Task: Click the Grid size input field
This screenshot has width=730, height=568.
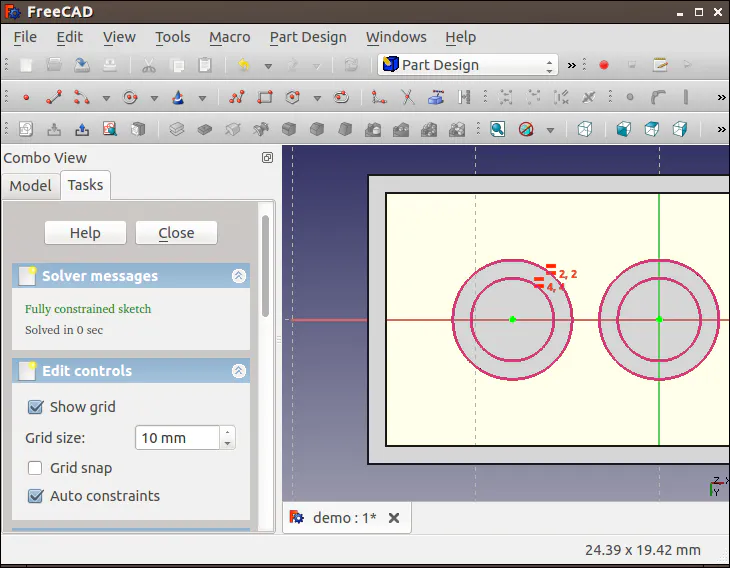Action: tap(176, 438)
